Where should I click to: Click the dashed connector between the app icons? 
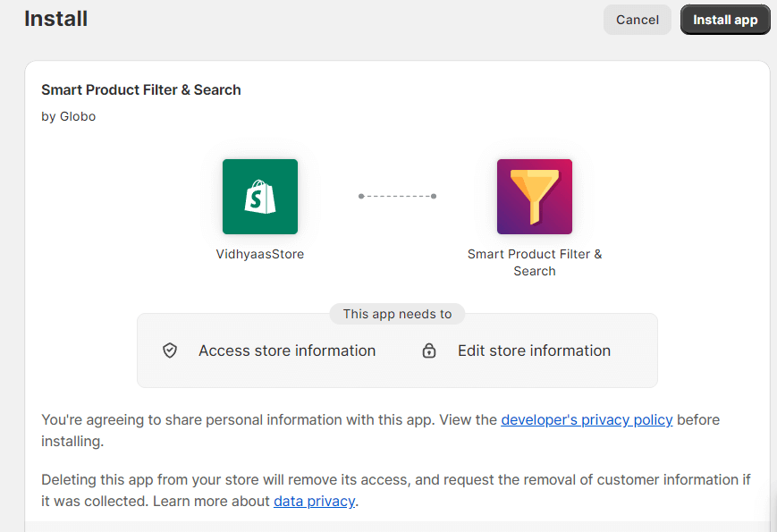pyautogui.click(x=397, y=196)
